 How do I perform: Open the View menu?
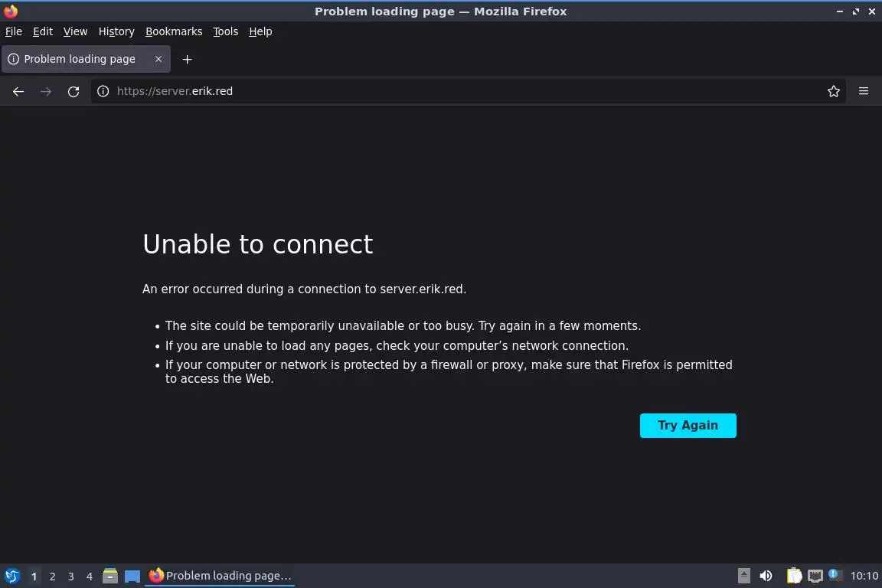[x=75, y=31]
